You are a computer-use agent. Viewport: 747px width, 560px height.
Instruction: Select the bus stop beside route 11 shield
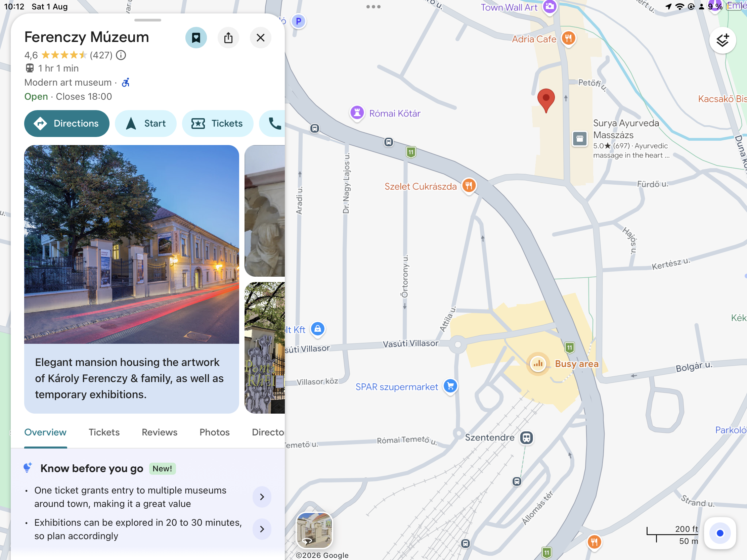389,142
